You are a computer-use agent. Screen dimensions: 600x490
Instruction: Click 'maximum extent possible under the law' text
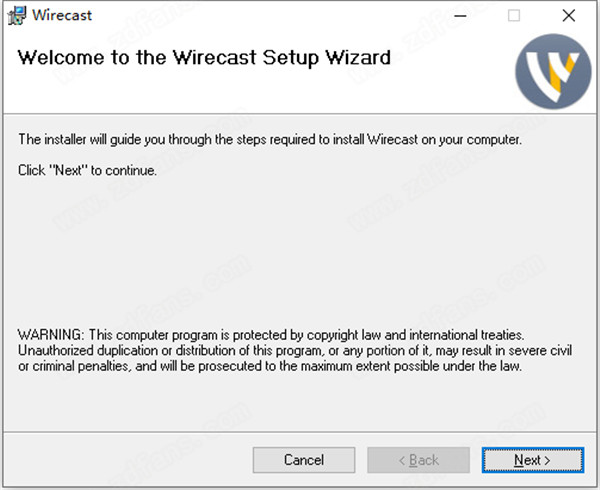pos(411,366)
